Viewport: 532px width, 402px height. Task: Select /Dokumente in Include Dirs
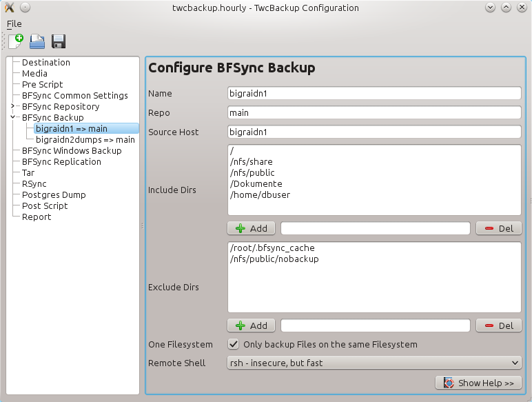coord(256,183)
